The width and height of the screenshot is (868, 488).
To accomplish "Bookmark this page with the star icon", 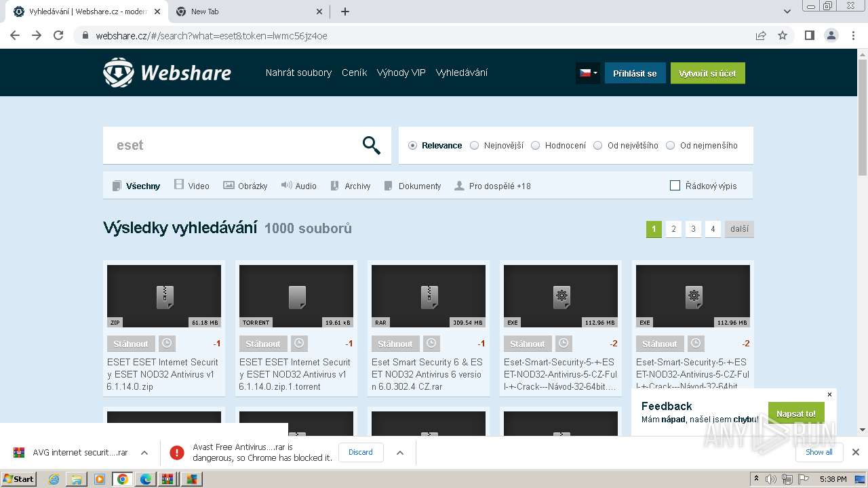I will click(x=783, y=35).
